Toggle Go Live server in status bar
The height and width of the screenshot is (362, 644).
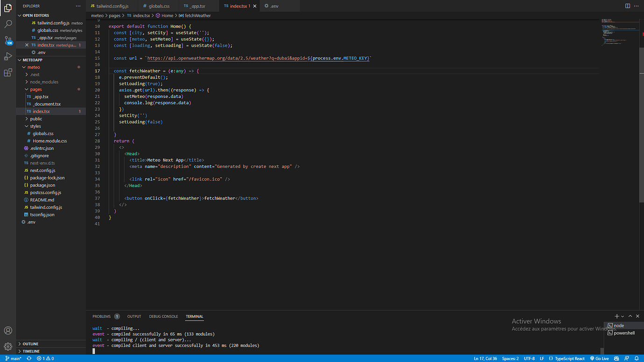(x=600, y=358)
